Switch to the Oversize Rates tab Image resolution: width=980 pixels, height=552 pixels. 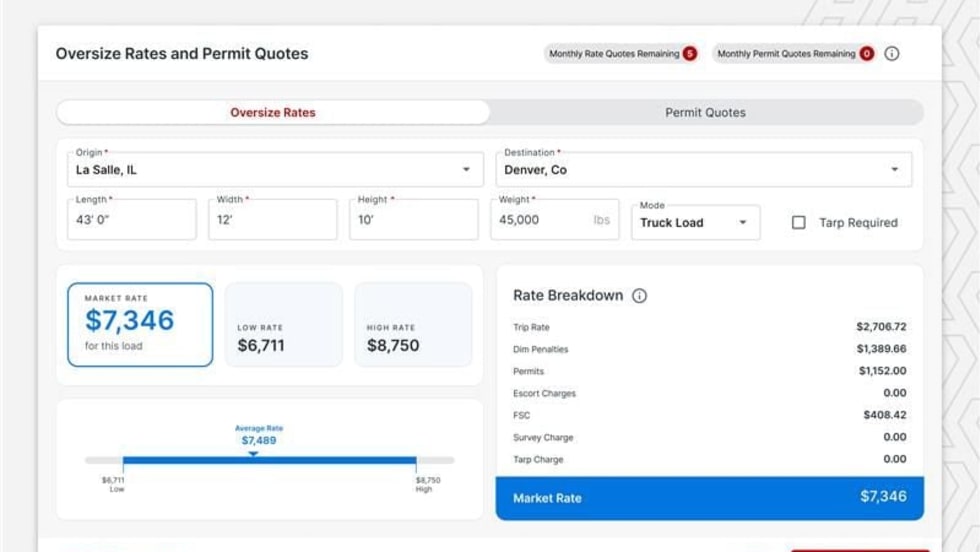pyautogui.click(x=272, y=113)
